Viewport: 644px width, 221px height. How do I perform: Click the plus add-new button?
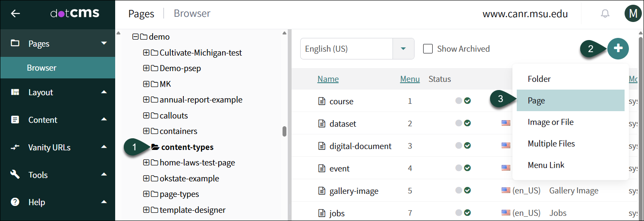(618, 48)
